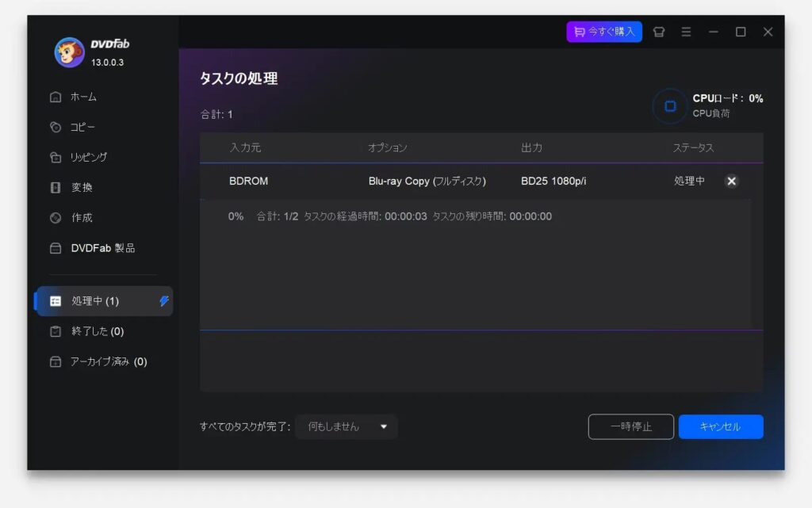Open the skin/theme shirt icon
Screen dimensions: 812x508
coord(658,32)
